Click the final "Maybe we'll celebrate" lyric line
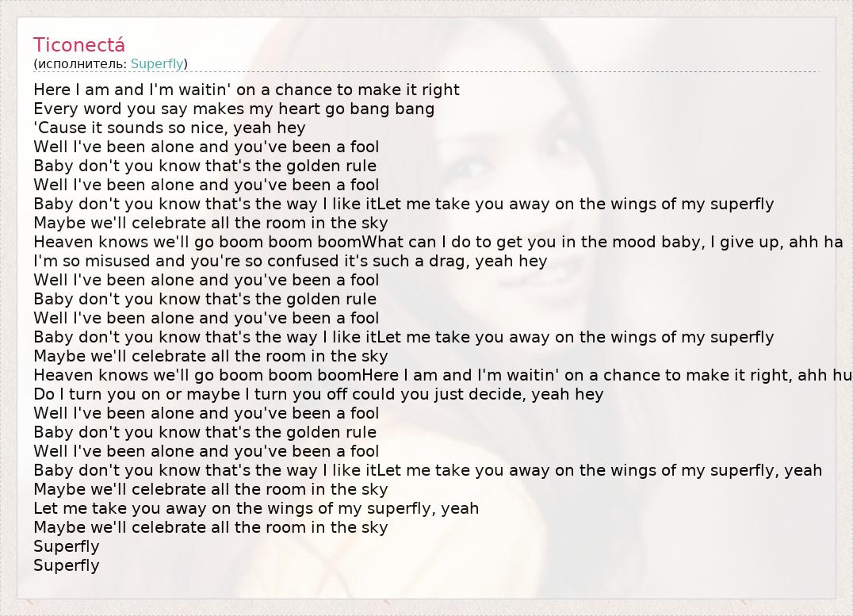Screen dimensions: 853x616 point(211,527)
